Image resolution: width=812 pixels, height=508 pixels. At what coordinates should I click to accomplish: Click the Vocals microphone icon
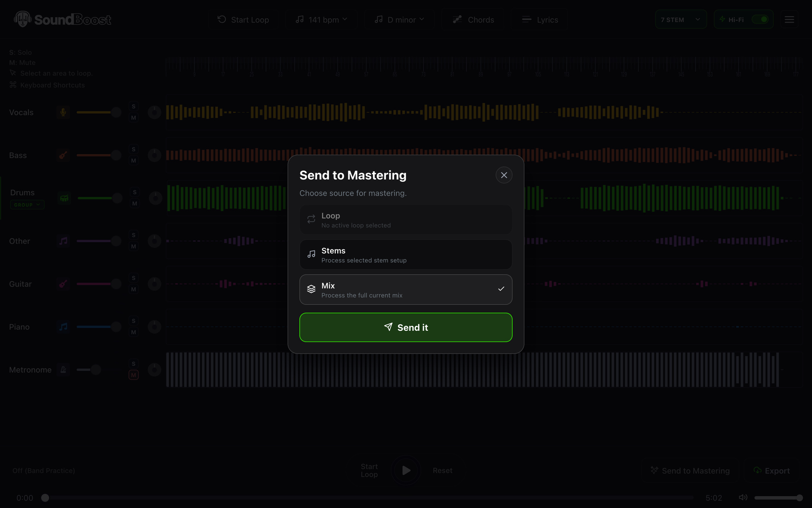coord(63,112)
